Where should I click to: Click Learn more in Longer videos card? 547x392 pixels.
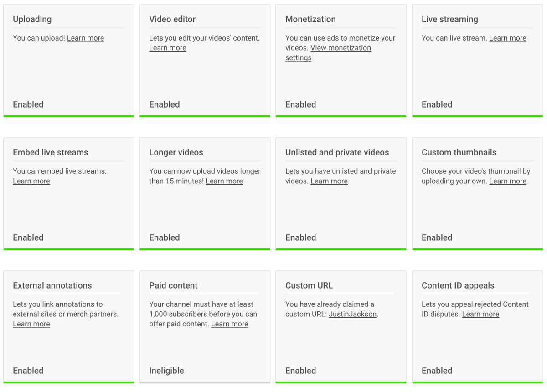(x=224, y=181)
